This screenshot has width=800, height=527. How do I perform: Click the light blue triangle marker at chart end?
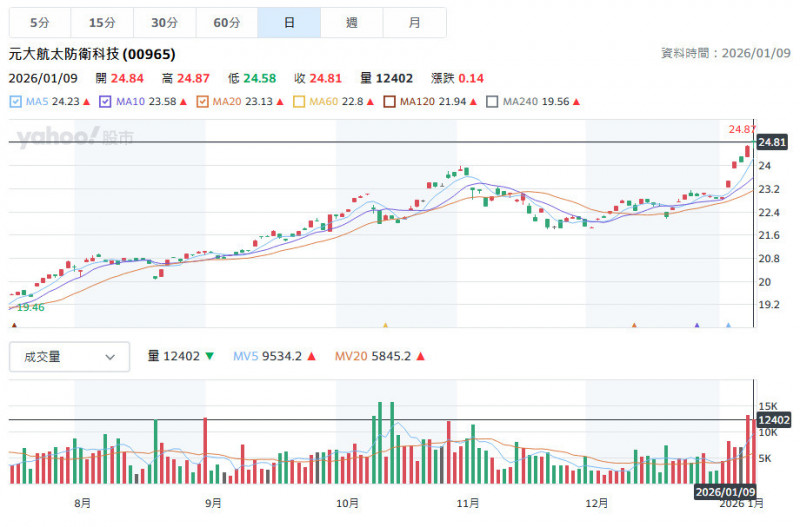click(728, 325)
